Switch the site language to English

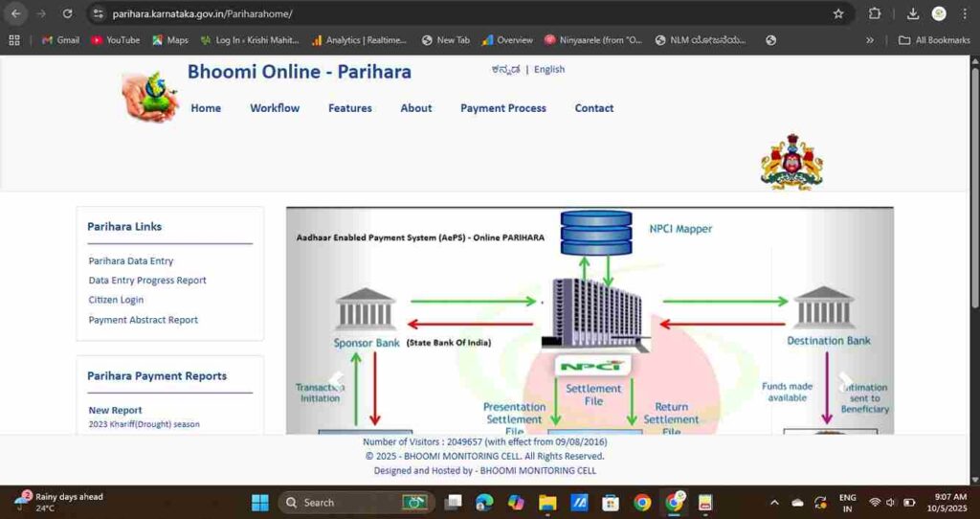548,69
